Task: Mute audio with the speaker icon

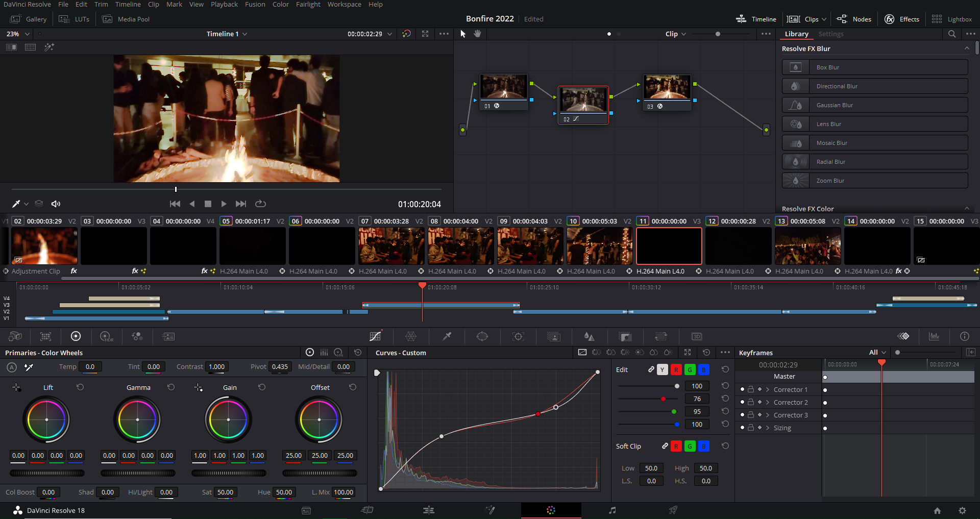Action: [56, 204]
